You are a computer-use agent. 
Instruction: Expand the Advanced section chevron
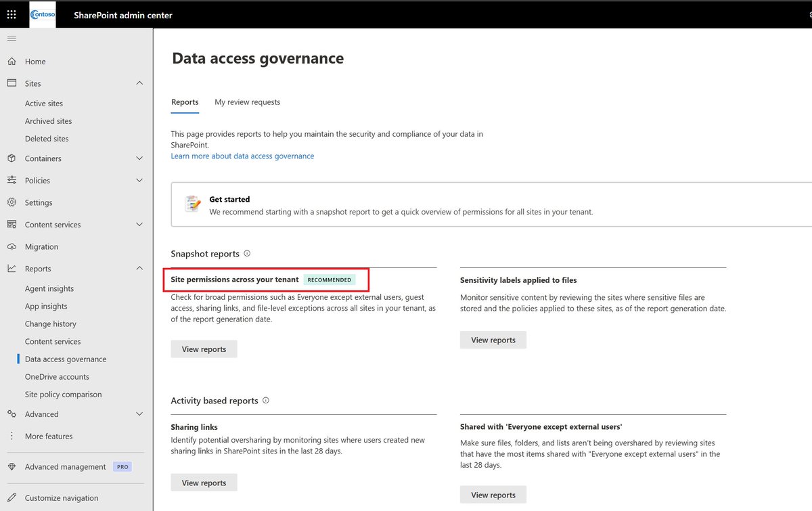pyautogui.click(x=139, y=414)
